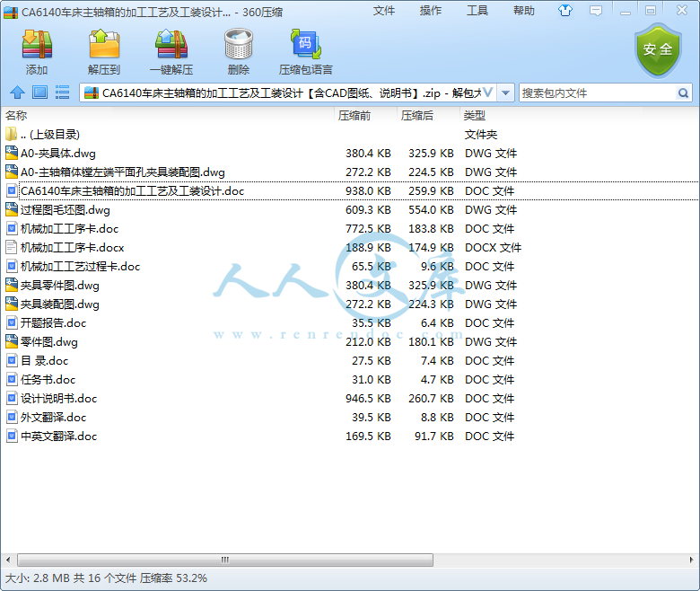Select file 机械加工工序卡.doc
Screen dimensions: 700x591
click(350, 228)
